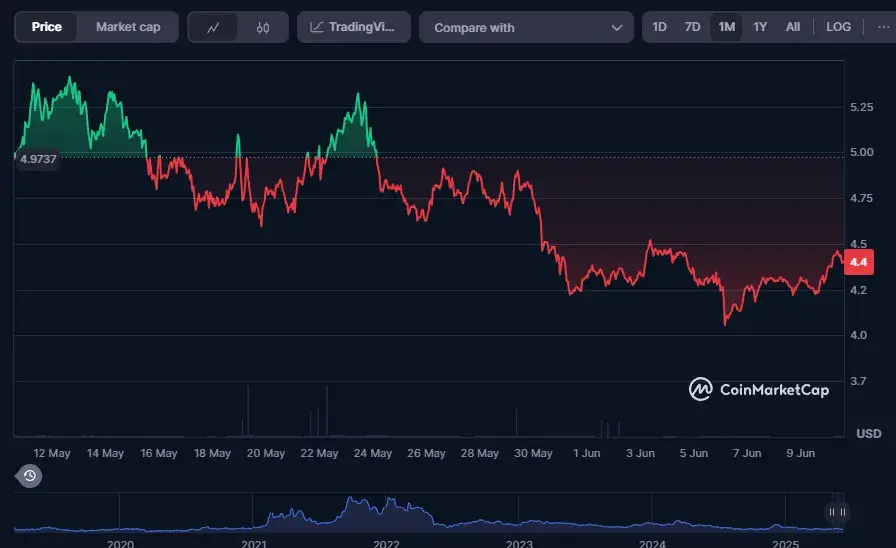Expand the Compare with chevron arrow
Screen dimensions: 896x548
tap(617, 27)
